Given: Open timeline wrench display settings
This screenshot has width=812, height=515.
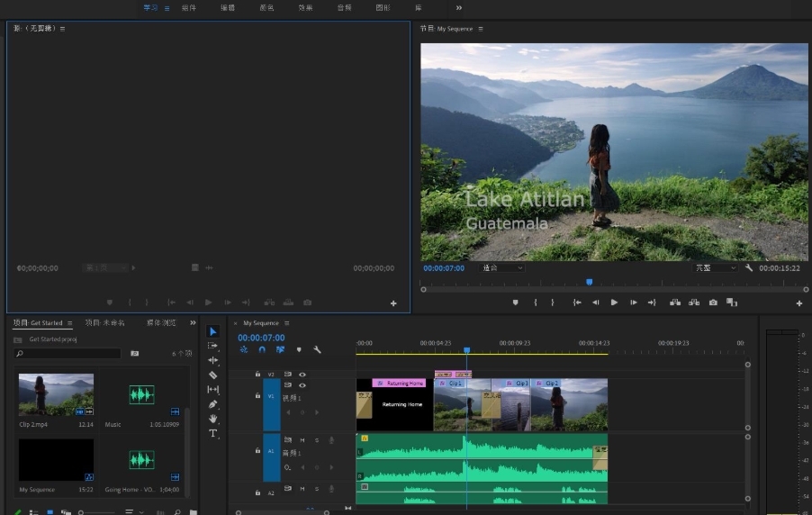Looking at the screenshot, I should click(317, 349).
